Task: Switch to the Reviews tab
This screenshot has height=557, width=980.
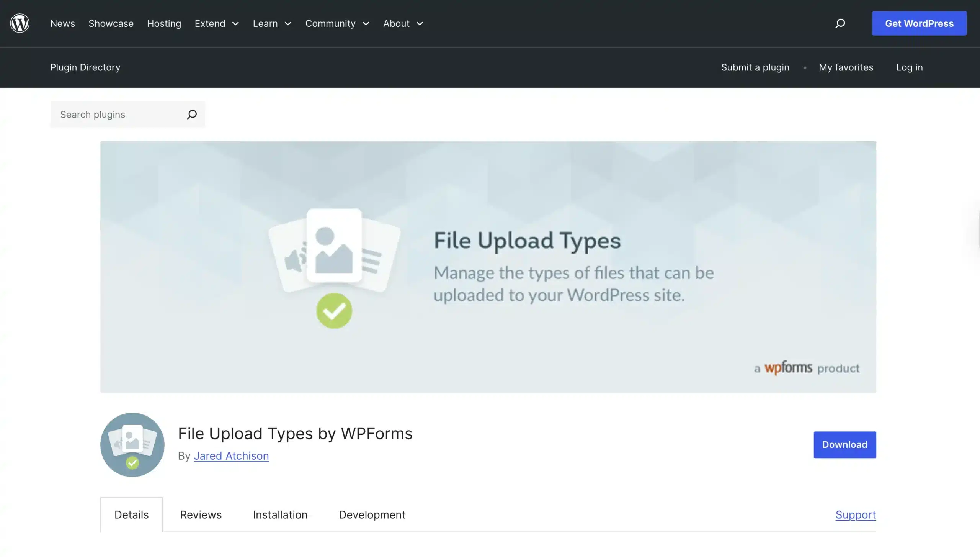Action: click(x=201, y=514)
